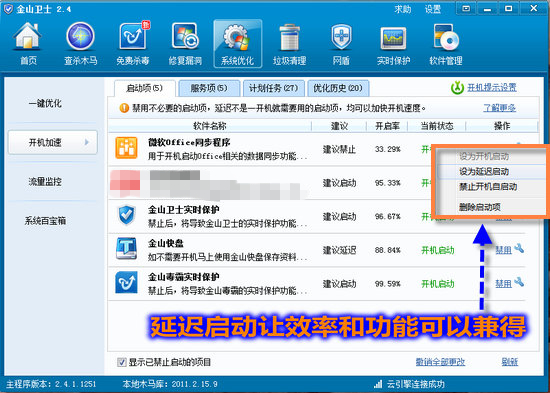
Task: Switch to the 计划任务(27) tab
Action: click(x=274, y=88)
